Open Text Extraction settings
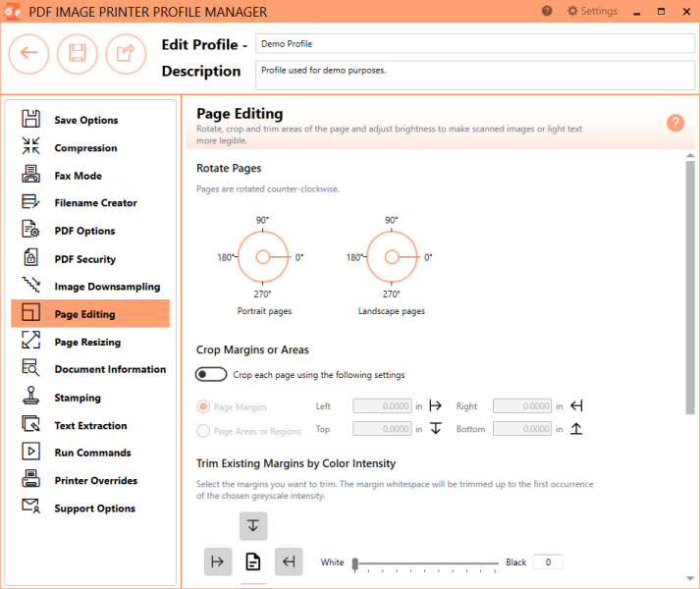Screen dimensions: 700x589 (90, 425)
